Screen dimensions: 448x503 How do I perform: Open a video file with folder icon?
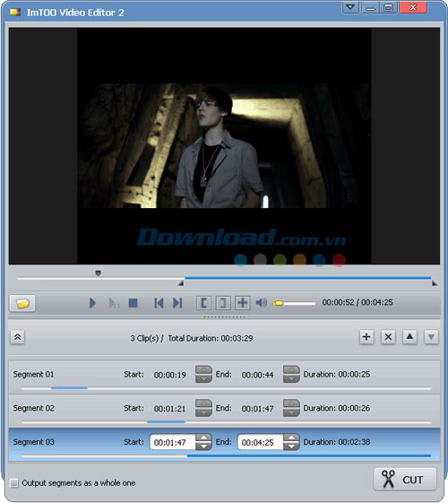22,303
